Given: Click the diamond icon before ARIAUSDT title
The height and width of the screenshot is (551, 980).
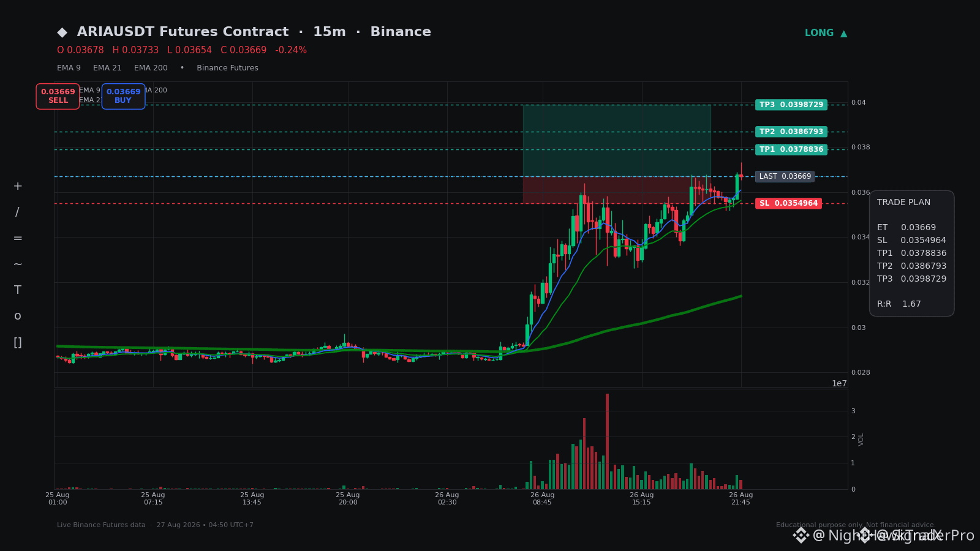Looking at the screenshot, I should 62,32.
